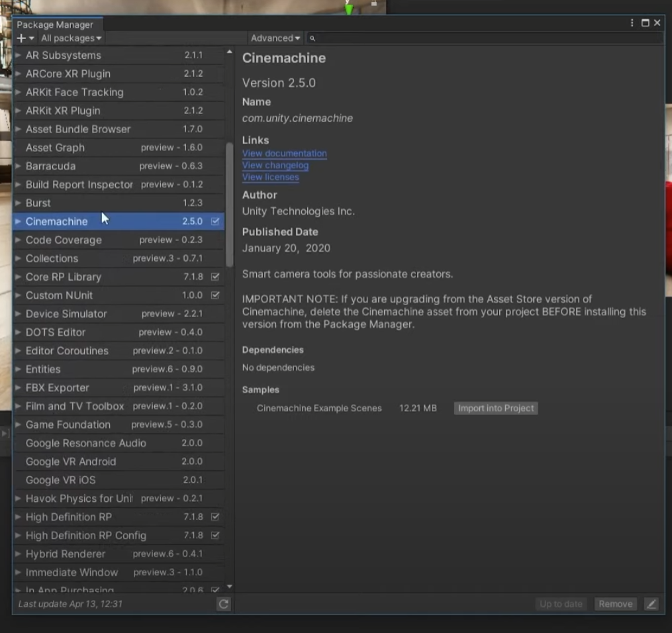Select the Google VR iOS package
This screenshot has width=672, height=633.
pyautogui.click(x=119, y=480)
